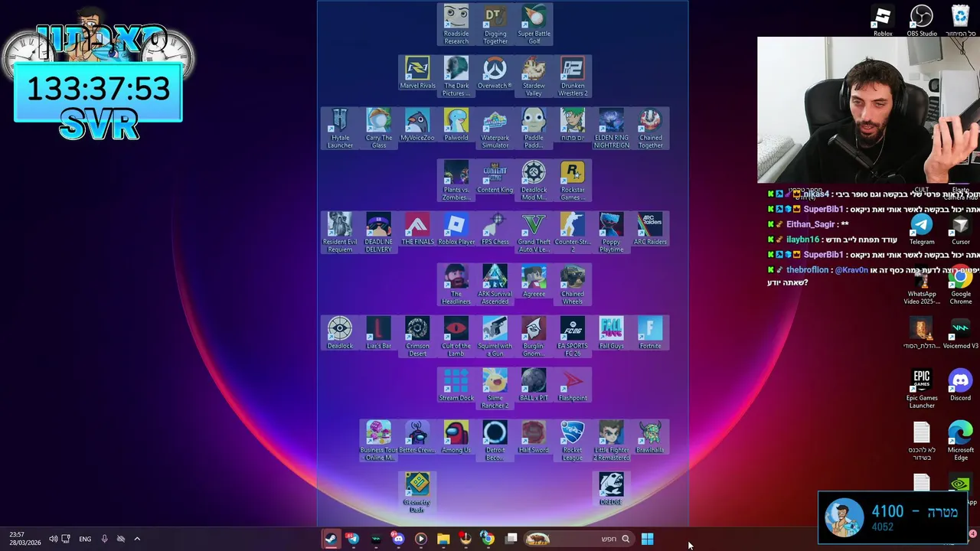The width and height of the screenshot is (980, 551).
Task: Open the OBS Studio desktop shortcut
Action: (922, 21)
